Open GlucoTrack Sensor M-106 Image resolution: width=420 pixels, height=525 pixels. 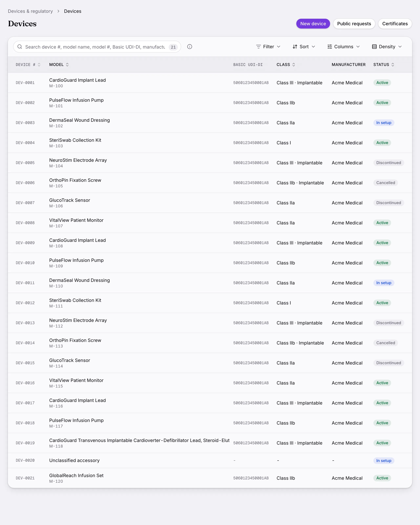pyautogui.click(x=70, y=203)
